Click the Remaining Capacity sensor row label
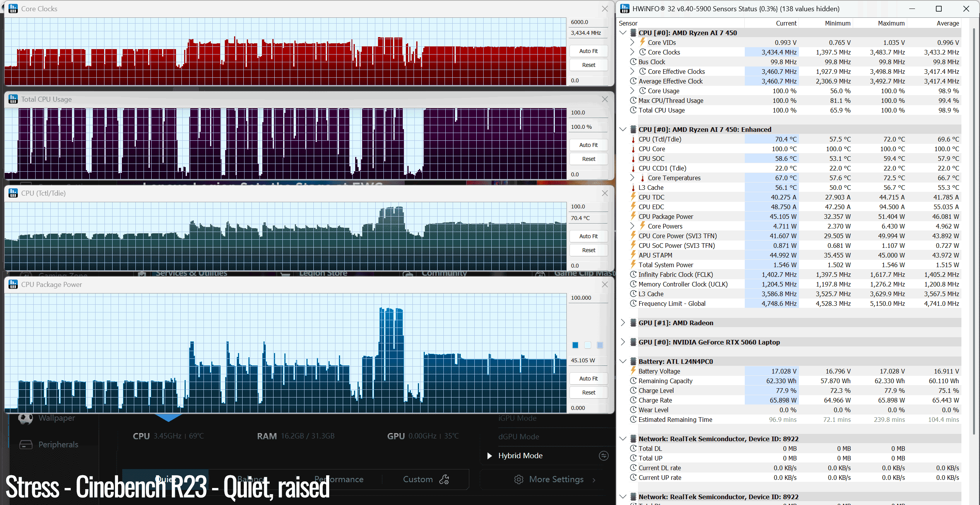This screenshot has height=505, width=980. tap(665, 381)
